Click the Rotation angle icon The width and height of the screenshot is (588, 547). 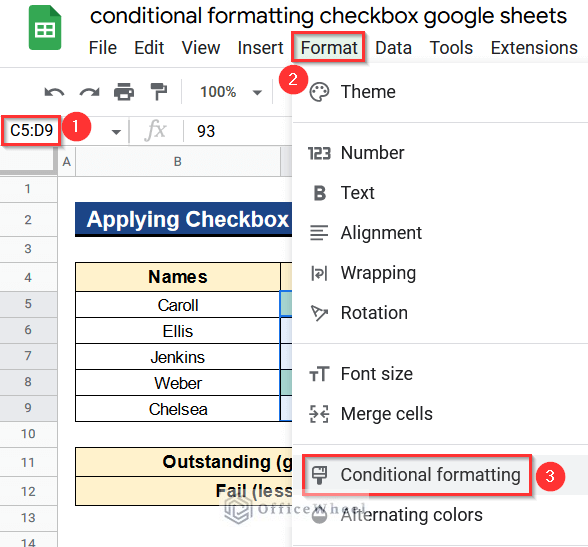(x=319, y=313)
